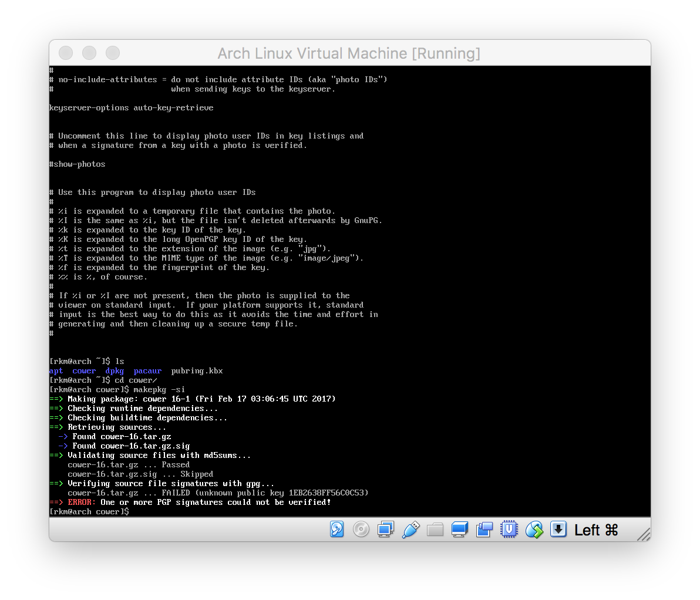
Task: Click the minimize window button
Action: coord(89,53)
